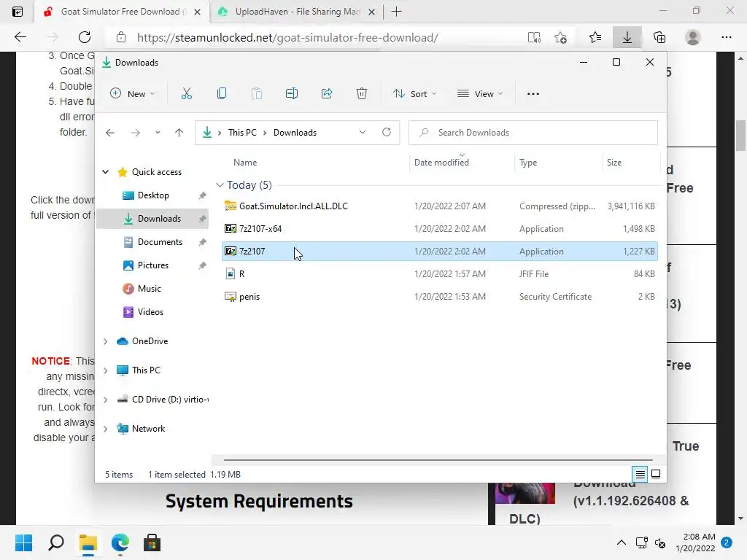Collapse the Today (5) group

click(x=220, y=184)
